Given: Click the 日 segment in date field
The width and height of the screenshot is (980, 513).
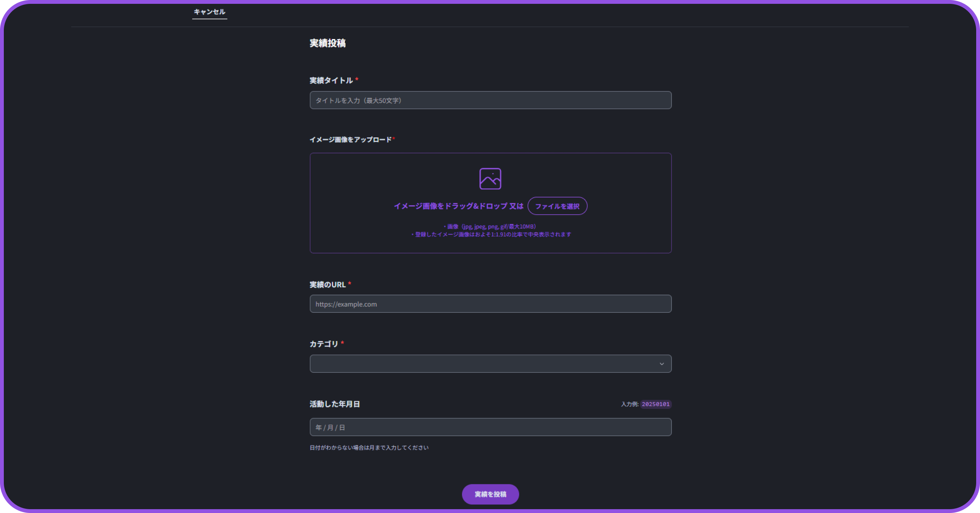Looking at the screenshot, I should [342, 427].
